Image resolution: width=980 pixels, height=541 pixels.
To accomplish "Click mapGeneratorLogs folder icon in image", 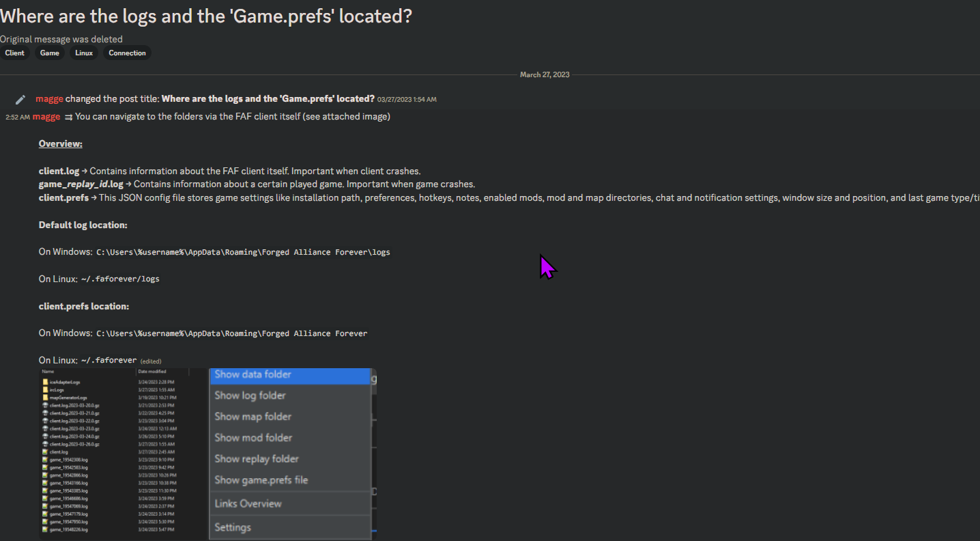I will tap(45, 398).
